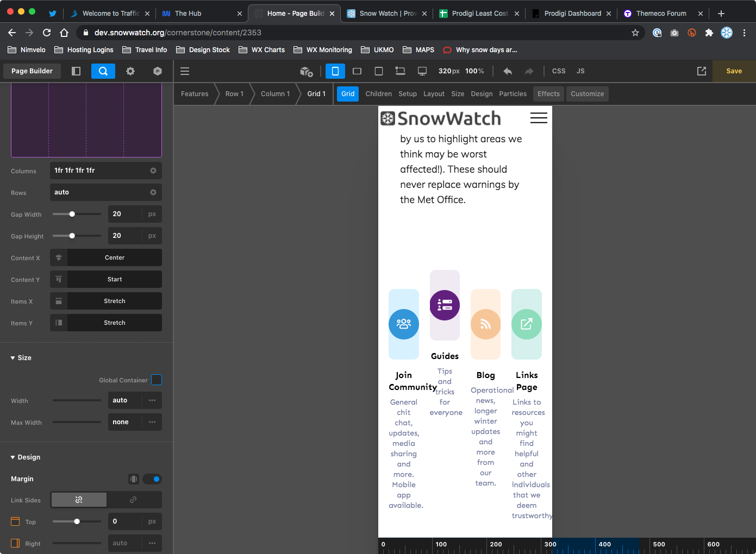
Task: Tick the Global Container checkbox
Action: click(157, 380)
